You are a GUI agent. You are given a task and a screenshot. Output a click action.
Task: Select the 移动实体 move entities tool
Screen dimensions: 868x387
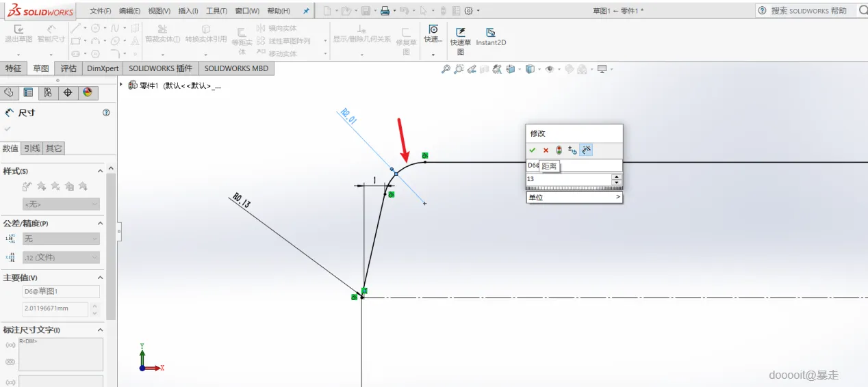tap(277, 53)
